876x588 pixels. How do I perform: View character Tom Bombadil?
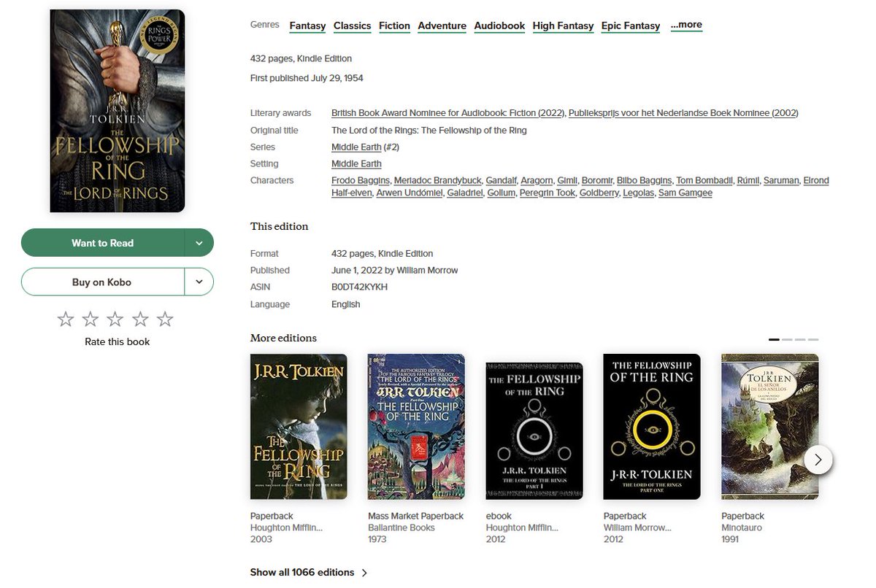[x=704, y=181]
